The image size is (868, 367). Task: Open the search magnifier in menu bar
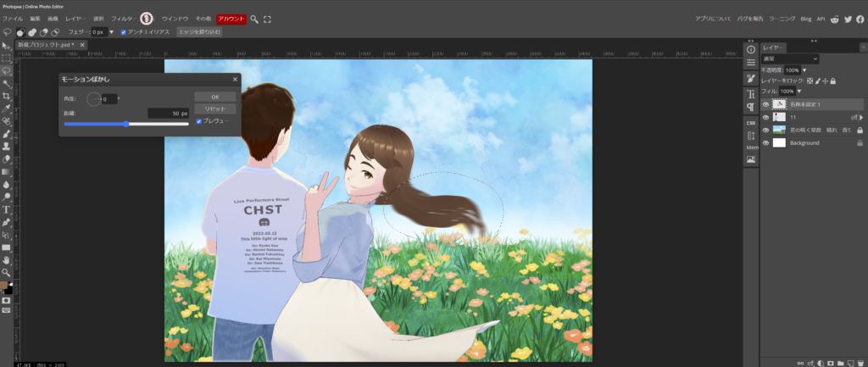point(254,19)
